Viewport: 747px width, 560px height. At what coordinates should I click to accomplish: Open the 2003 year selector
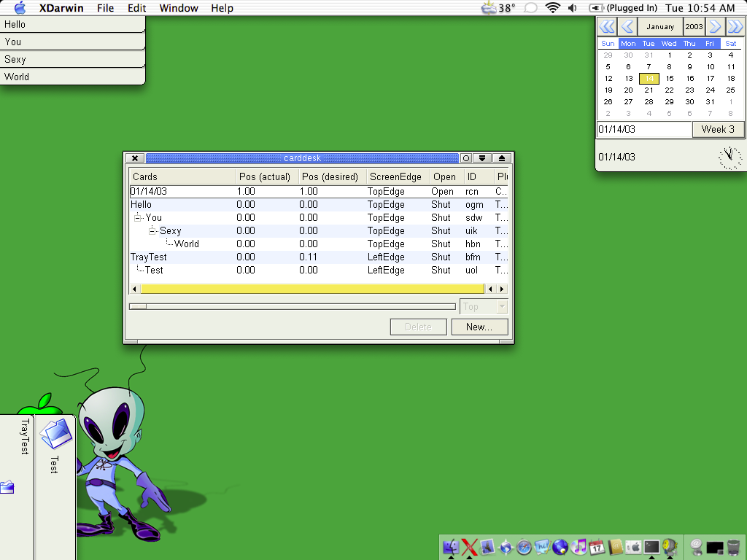point(694,27)
